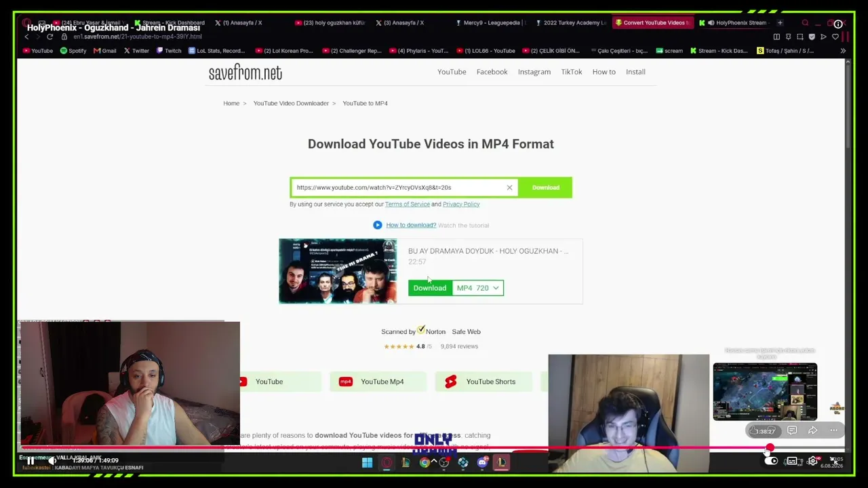This screenshot has height=488, width=868.
Task: Open YouTube Video Downloader breadcrumb
Action: [x=291, y=103]
